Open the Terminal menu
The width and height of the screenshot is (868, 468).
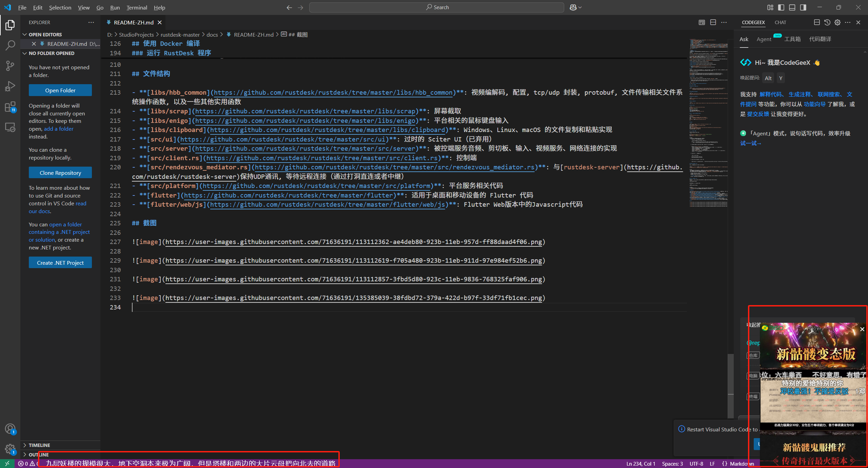[137, 7]
